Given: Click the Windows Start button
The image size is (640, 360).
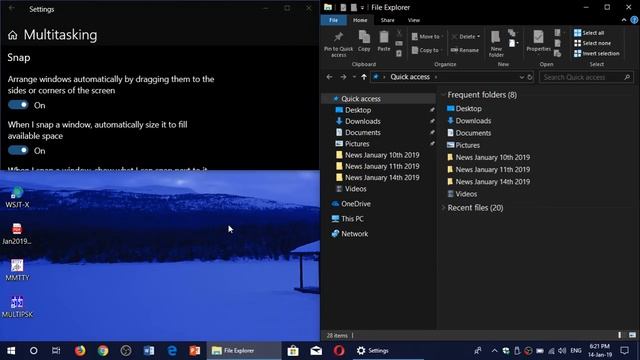Looking at the screenshot, I should click(11, 351).
